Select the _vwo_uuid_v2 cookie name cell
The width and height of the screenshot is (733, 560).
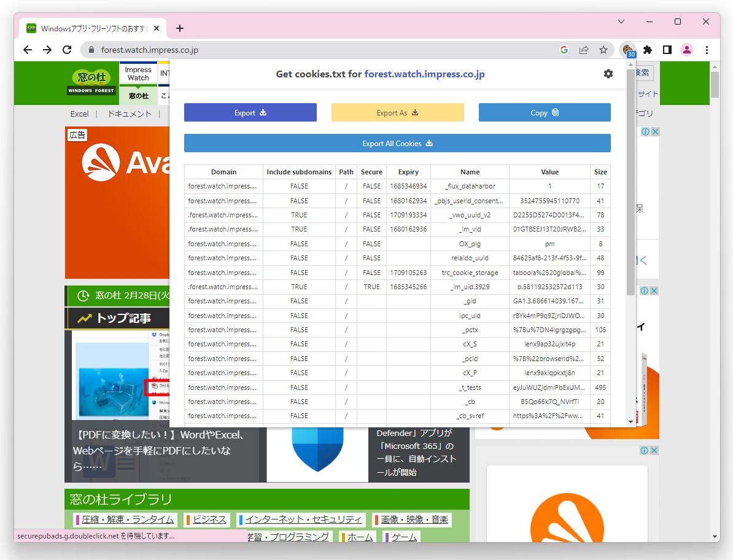[x=470, y=215]
